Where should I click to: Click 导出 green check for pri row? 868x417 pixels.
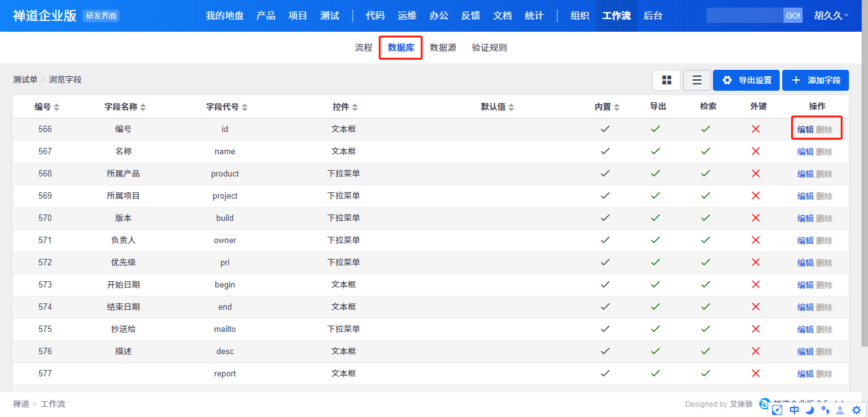(655, 262)
